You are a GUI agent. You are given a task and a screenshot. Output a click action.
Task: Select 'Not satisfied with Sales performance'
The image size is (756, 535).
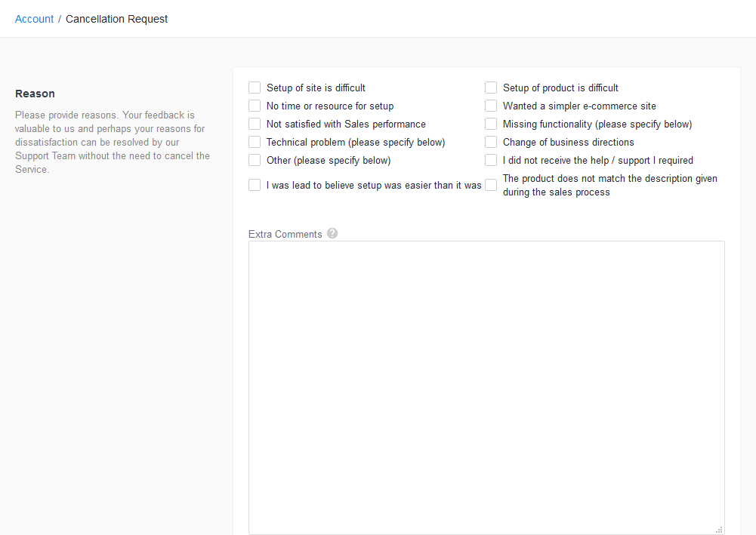pos(255,124)
